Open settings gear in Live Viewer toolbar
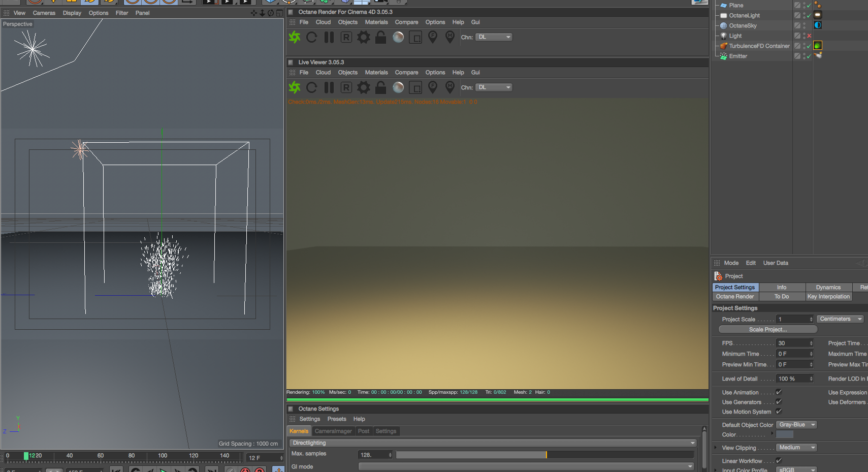The width and height of the screenshot is (868, 472). tap(364, 87)
